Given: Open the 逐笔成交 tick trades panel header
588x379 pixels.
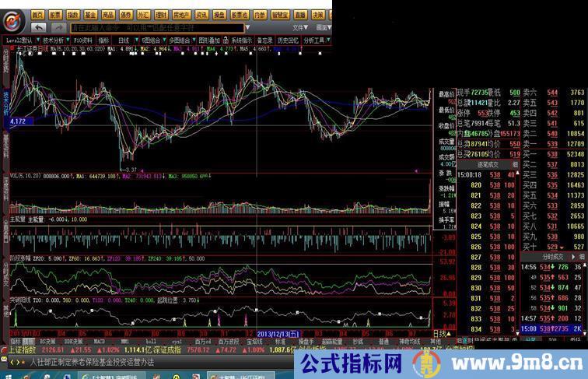Looking at the screenshot, I should coord(487,165).
